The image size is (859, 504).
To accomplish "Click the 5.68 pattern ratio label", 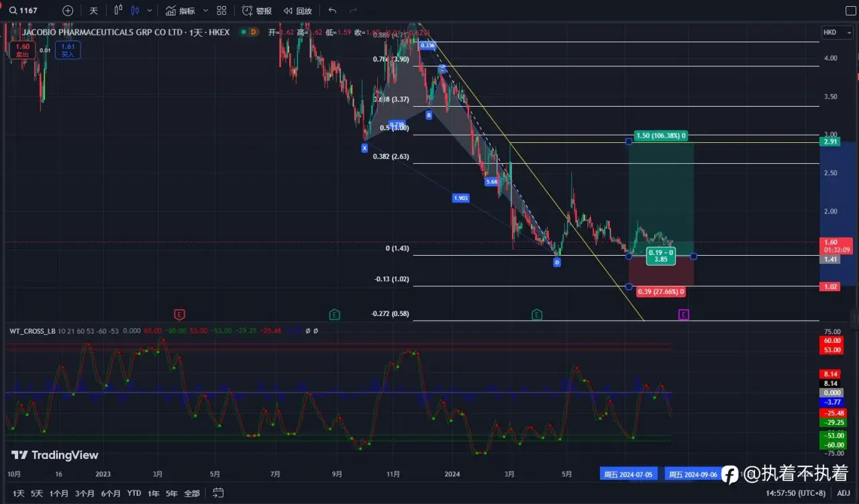I will pyautogui.click(x=491, y=181).
